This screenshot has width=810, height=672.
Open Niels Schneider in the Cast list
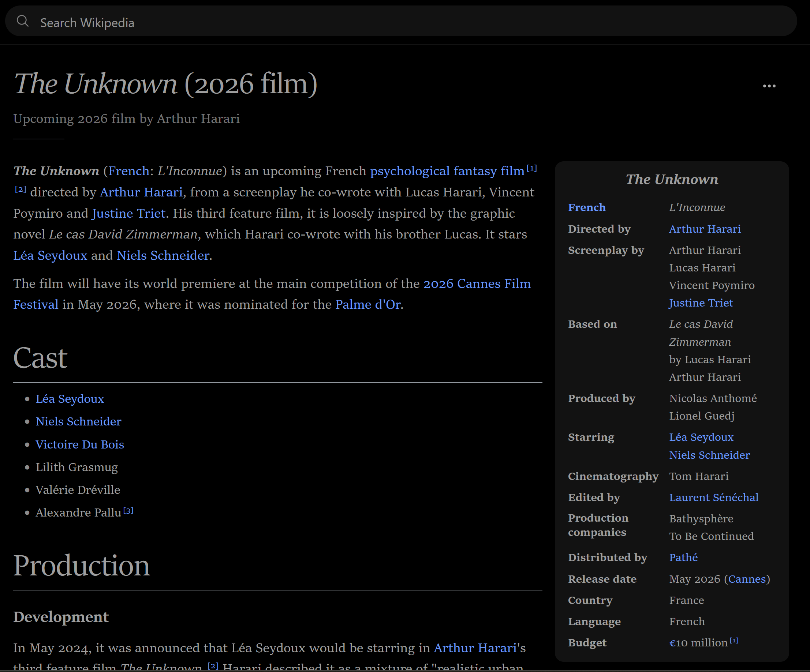pyautogui.click(x=78, y=421)
